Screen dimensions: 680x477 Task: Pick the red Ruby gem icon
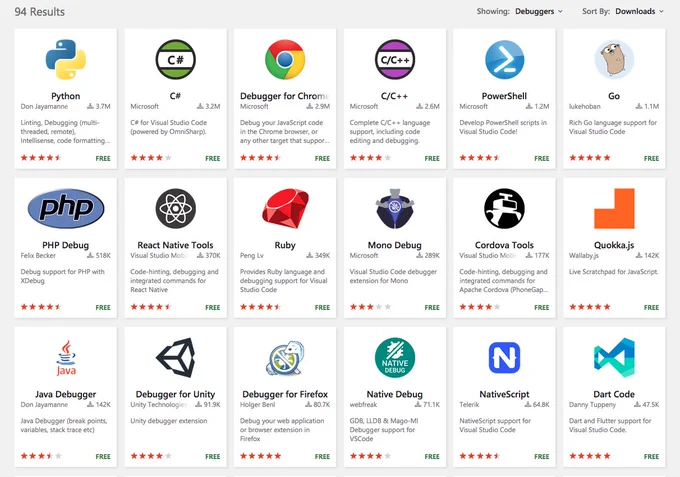pos(285,209)
